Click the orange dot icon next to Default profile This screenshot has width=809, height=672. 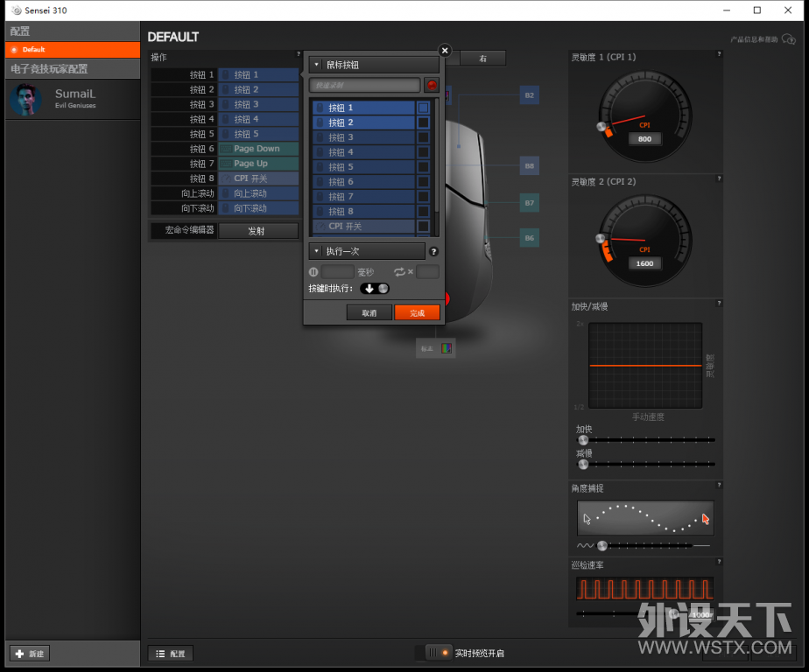(x=14, y=50)
